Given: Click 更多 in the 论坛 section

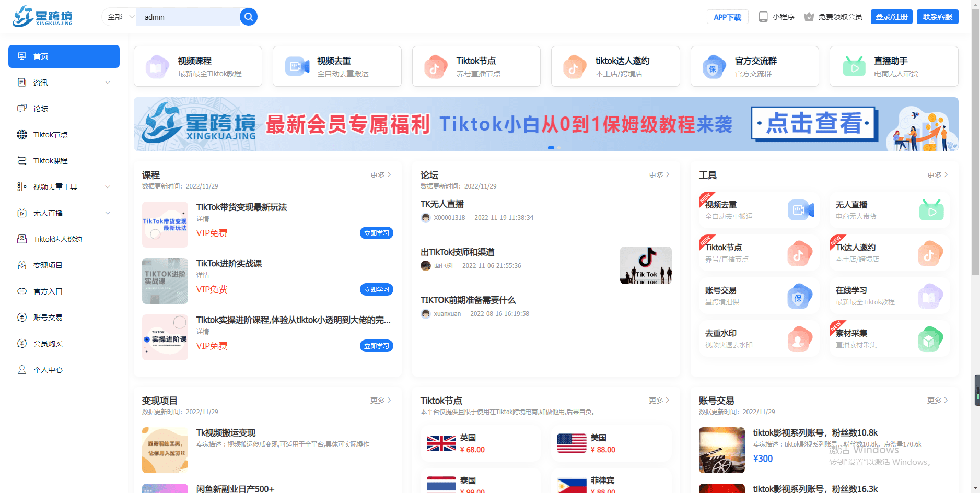Looking at the screenshot, I should coord(659,175).
